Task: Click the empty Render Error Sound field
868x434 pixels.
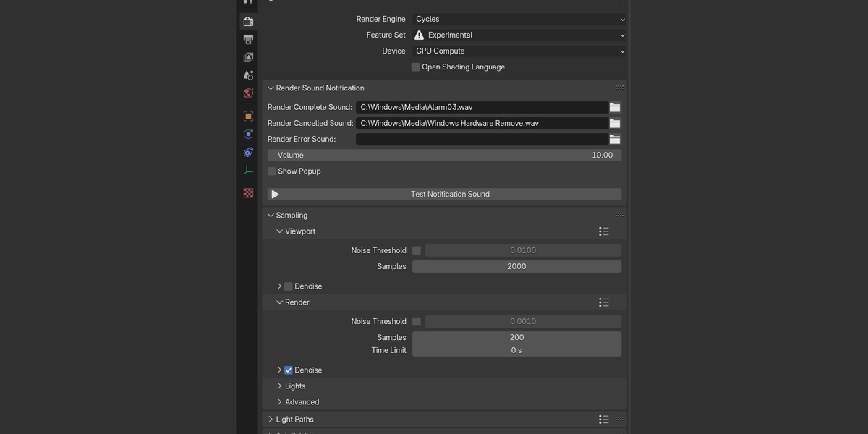Action: pyautogui.click(x=482, y=139)
